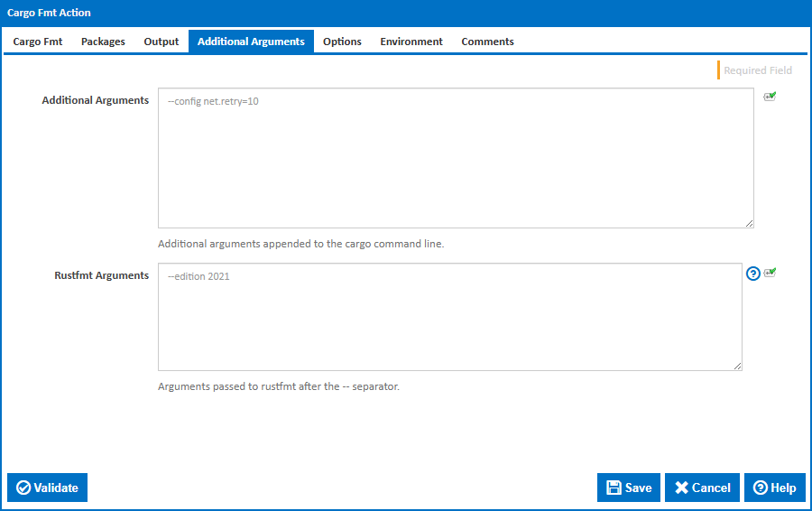Click the Additional Arguments resize grip
Viewport: 812px width, 511px height.
click(750, 223)
